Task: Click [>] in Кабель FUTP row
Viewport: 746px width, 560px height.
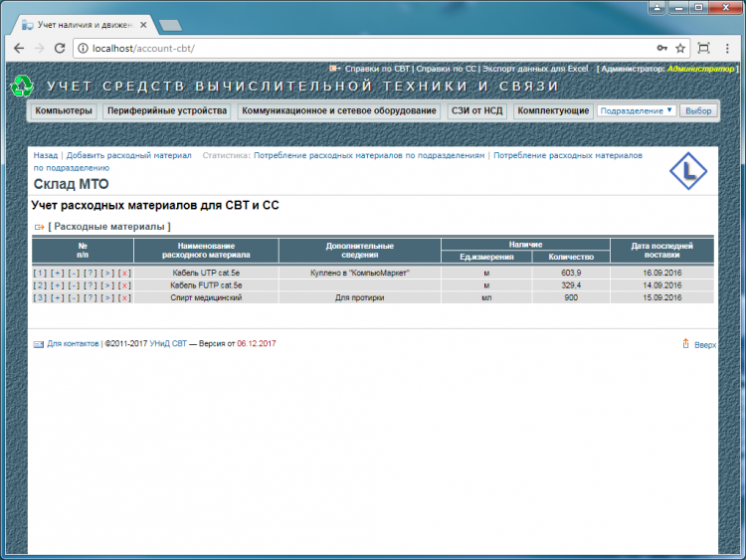Action: [107, 285]
